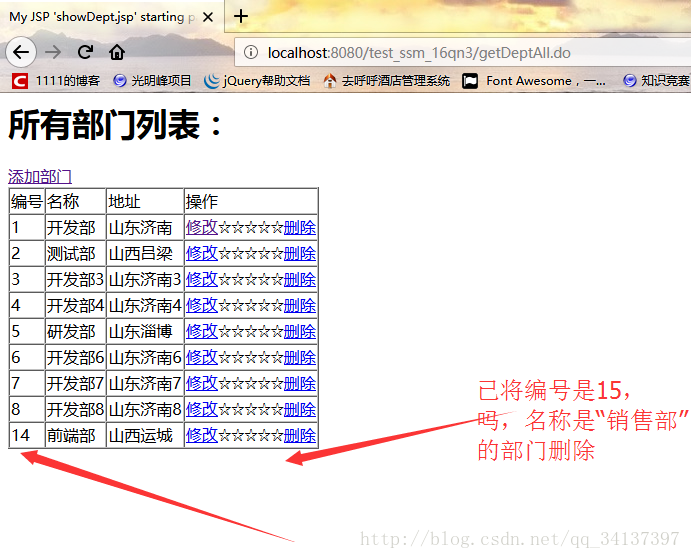This screenshot has height=559, width=691.
Task: Click 删除 for department 开发部 row 1
Action: (x=300, y=228)
